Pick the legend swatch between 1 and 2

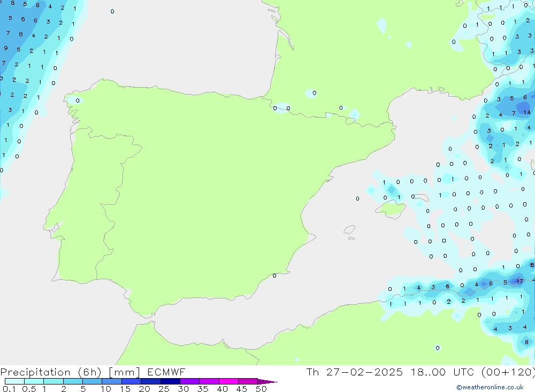pos(53,381)
